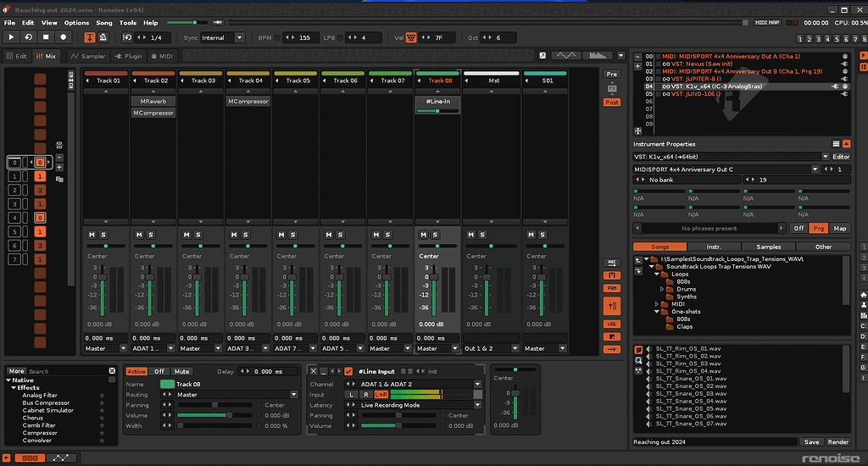Click the velocity keyboard icon next to Vel
Viewport: 868px width, 466px height.
click(411, 37)
